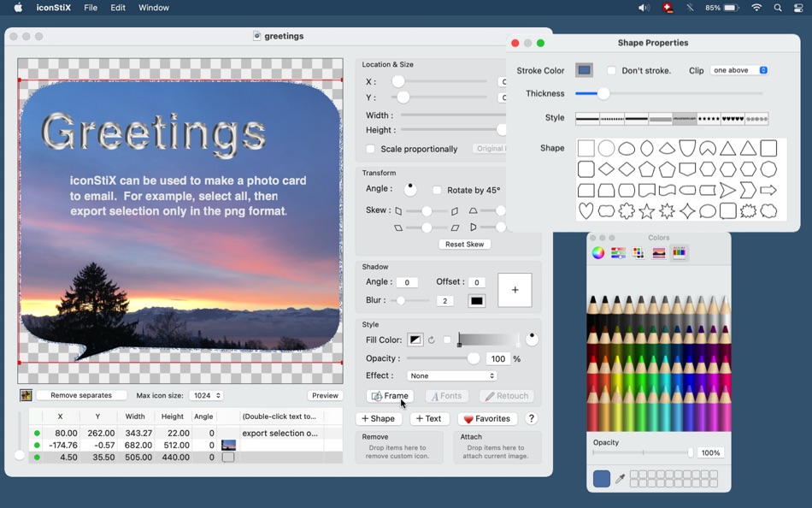Check Scale proportionally
Image resolution: width=812 pixels, height=508 pixels.
point(370,149)
